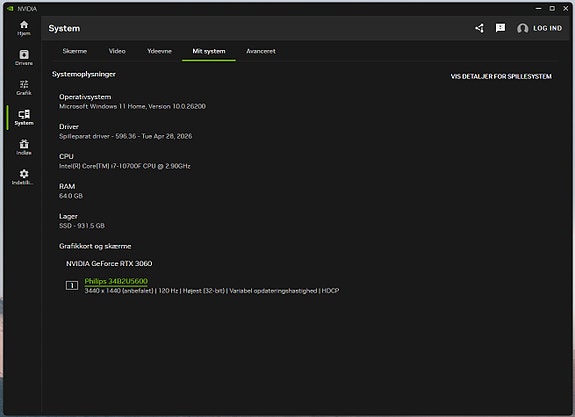Maximize the NVIDIA app window
This screenshot has height=417, width=575.
[x=552, y=8]
